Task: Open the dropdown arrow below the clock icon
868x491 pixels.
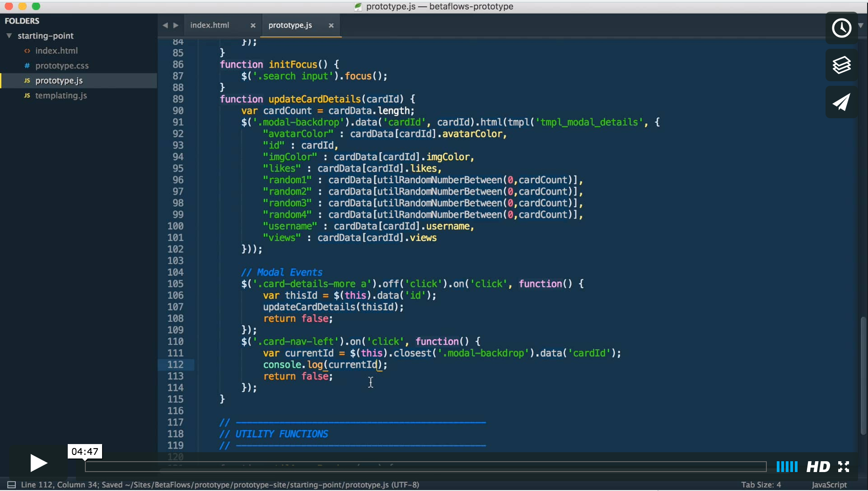Action: pyautogui.click(x=861, y=26)
